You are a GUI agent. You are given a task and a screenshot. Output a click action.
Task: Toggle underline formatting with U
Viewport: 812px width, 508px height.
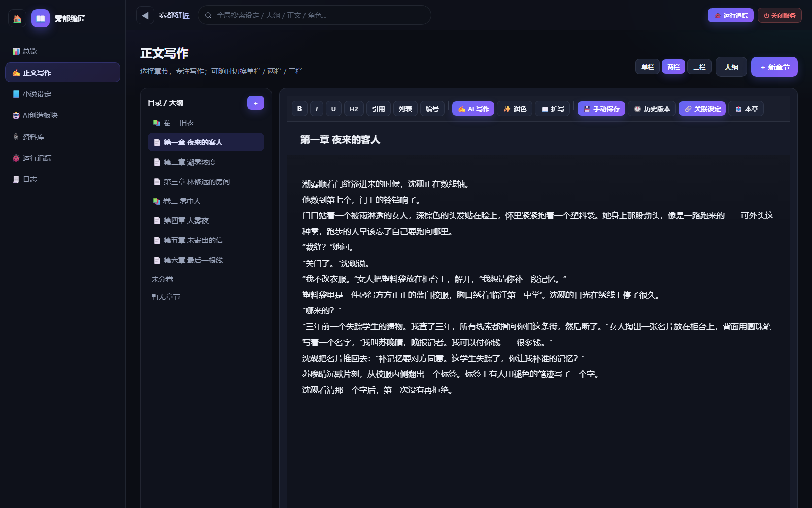pos(333,109)
